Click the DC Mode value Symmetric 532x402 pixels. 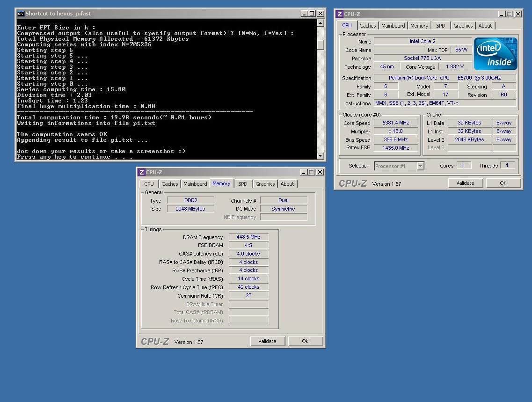point(283,209)
